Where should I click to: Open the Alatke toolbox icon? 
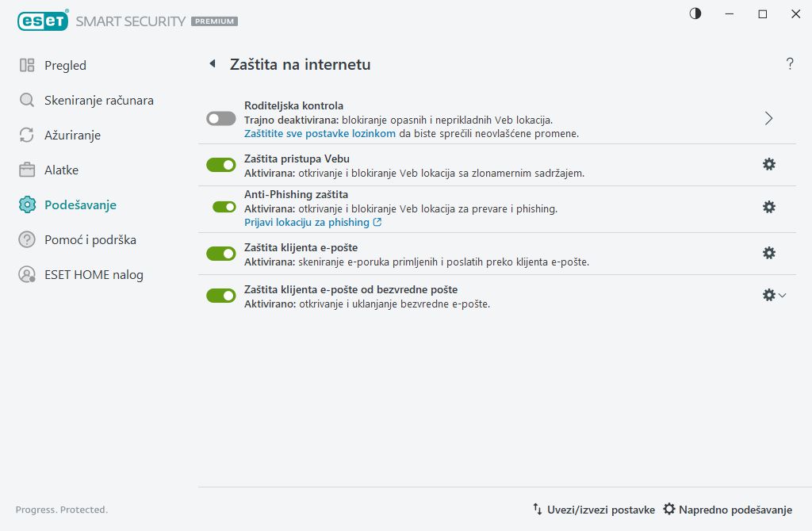coord(28,170)
